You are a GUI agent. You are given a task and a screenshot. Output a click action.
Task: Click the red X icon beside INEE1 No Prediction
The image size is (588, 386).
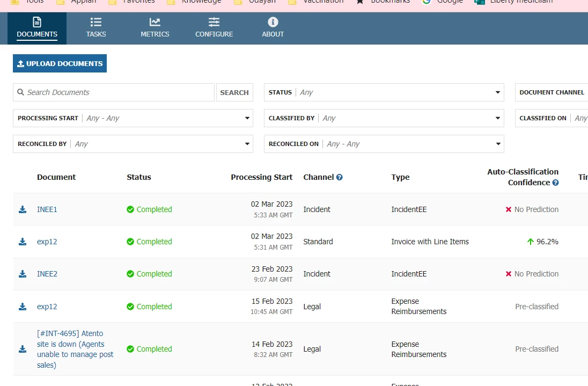coord(509,209)
